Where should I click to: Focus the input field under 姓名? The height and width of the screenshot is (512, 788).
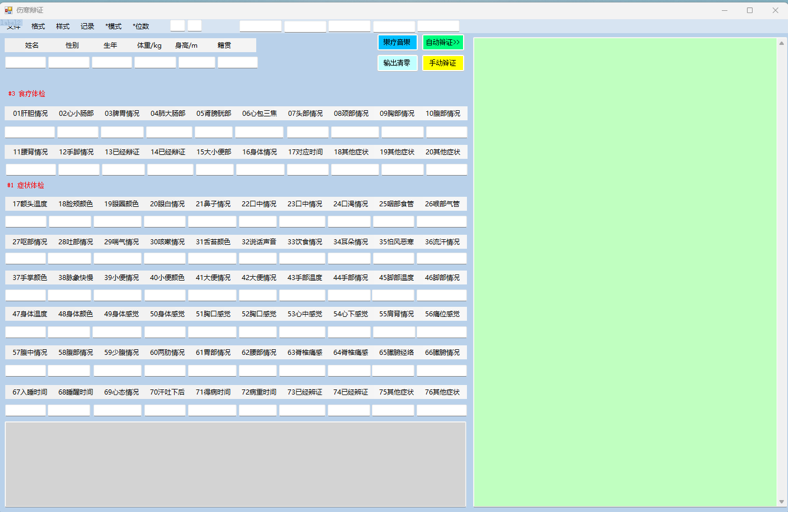pos(25,62)
